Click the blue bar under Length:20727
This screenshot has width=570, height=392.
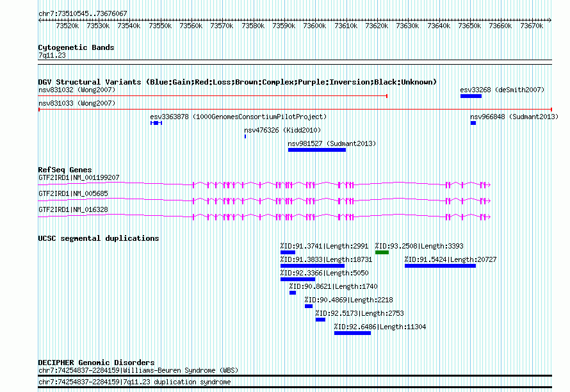[440, 266]
